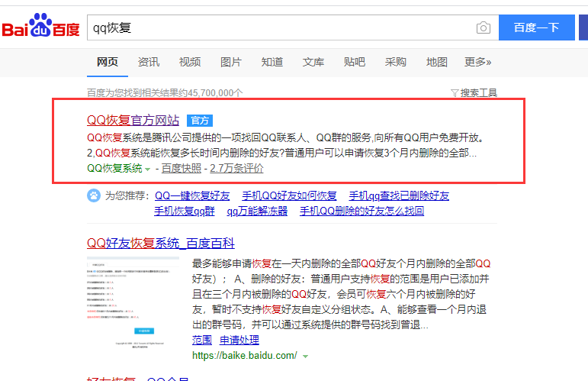Click the green QQ恢复系统 site name

(114, 169)
